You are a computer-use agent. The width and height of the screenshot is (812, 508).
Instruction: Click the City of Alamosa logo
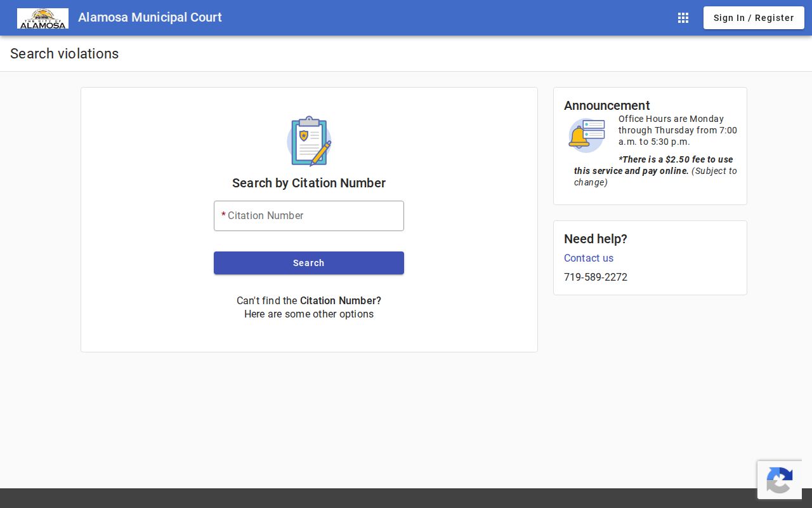pos(43,18)
